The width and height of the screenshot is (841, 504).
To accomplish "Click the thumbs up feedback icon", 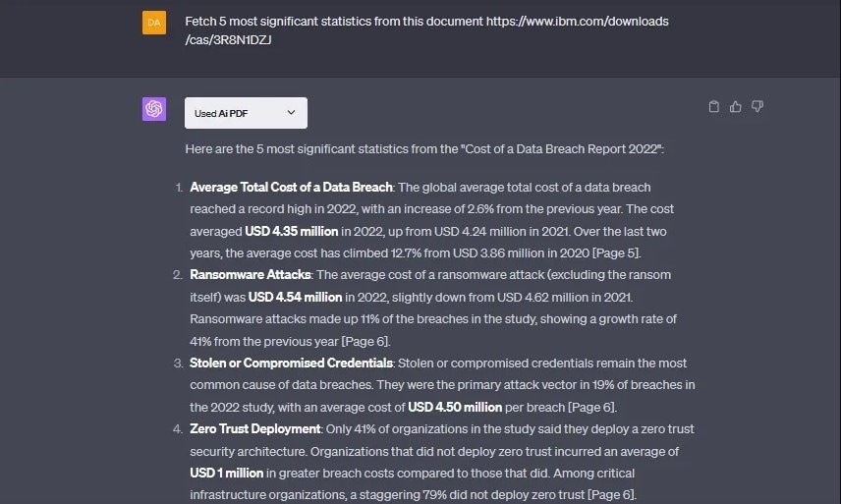I will [x=736, y=107].
